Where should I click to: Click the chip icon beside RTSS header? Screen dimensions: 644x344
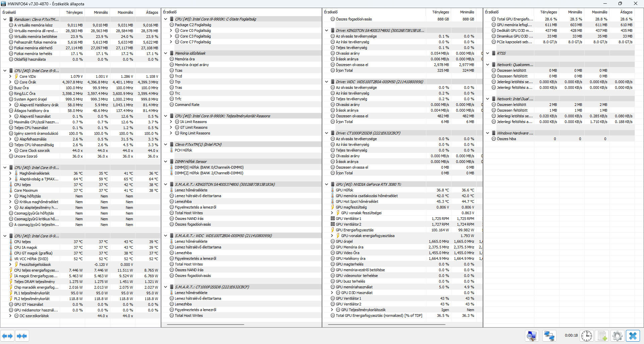[x=494, y=53]
